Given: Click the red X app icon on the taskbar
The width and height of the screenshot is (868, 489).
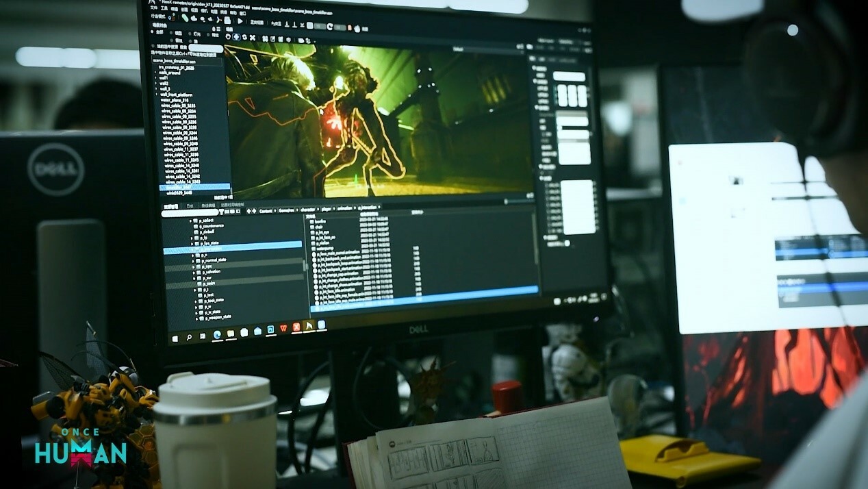Looking at the screenshot, I should point(296,327).
